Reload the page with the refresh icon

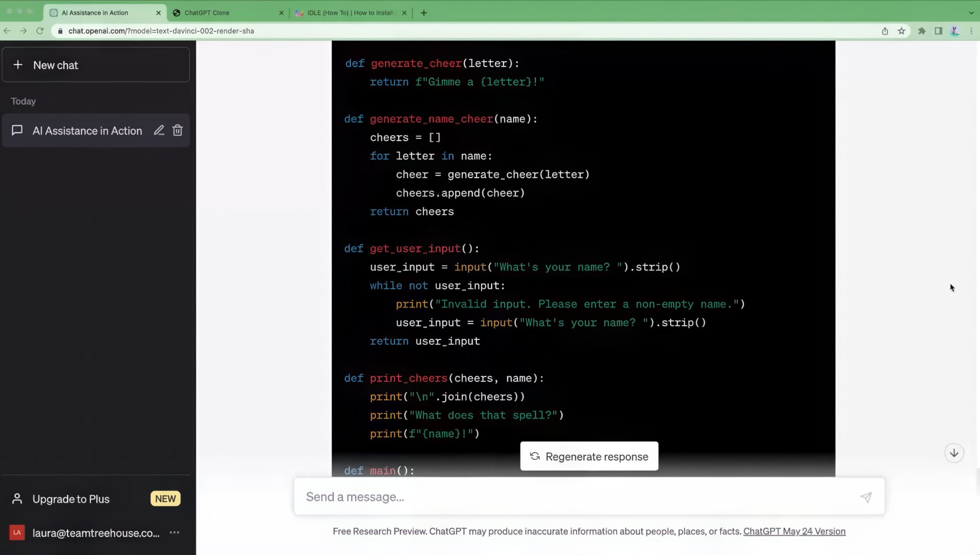[40, 31]
